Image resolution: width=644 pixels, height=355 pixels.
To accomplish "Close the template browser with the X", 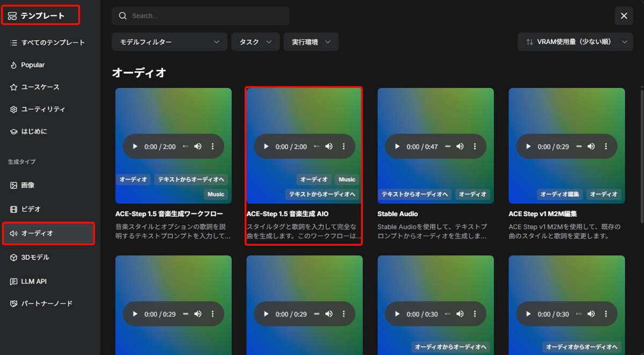I will pyautogui.click(x=624, y=16).
